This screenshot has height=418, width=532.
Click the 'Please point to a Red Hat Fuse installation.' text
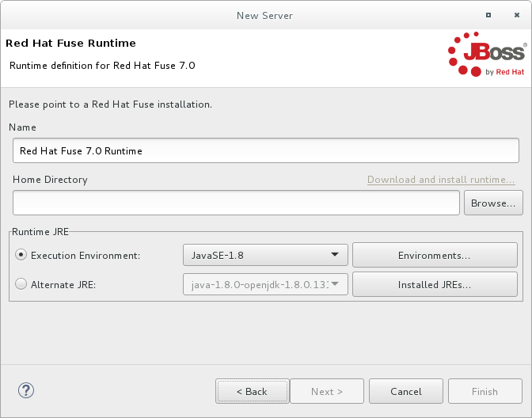click(x=110, y=104)
